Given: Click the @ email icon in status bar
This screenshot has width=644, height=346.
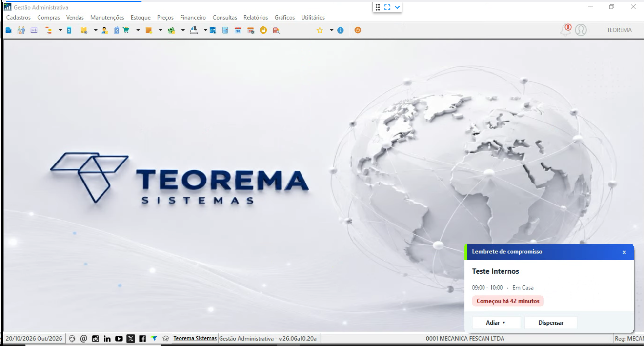Looking at the screenshot, I should [84, 339].
